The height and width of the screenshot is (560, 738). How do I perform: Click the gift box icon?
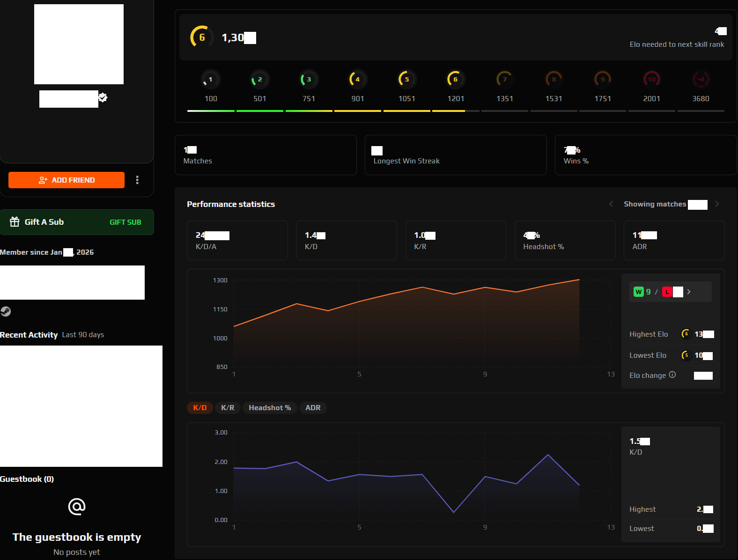(x=15, y=222)
